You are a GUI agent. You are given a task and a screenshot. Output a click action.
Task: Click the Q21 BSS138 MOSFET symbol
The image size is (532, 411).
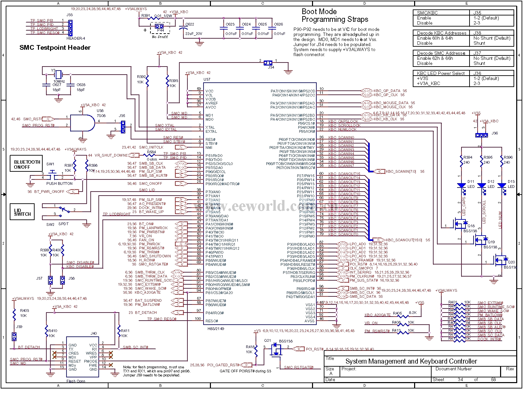pos(276,349)
